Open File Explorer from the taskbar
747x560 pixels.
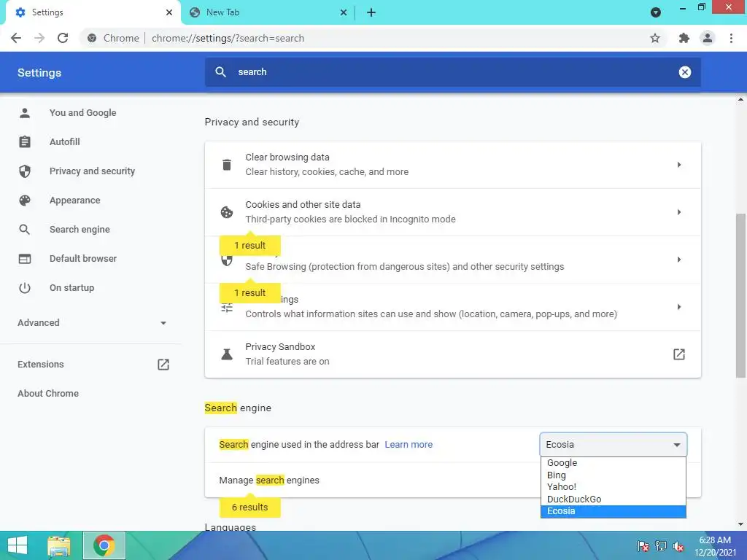(59, 545)
